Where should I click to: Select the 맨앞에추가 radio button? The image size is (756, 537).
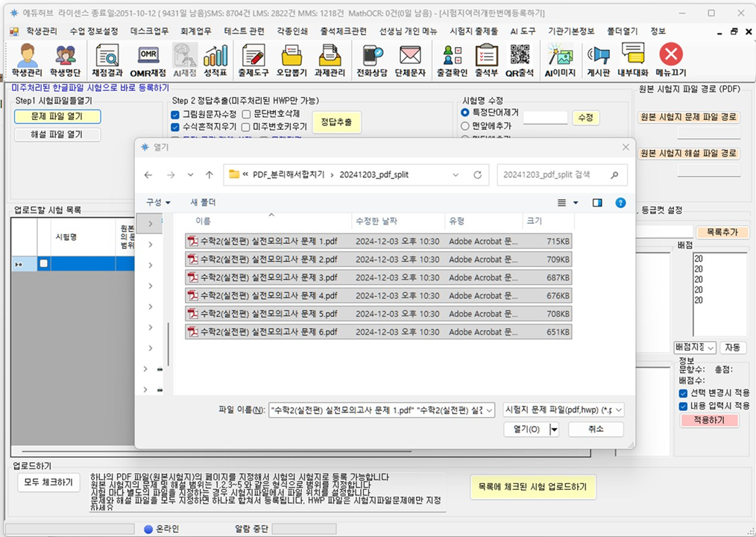(466, 126)
